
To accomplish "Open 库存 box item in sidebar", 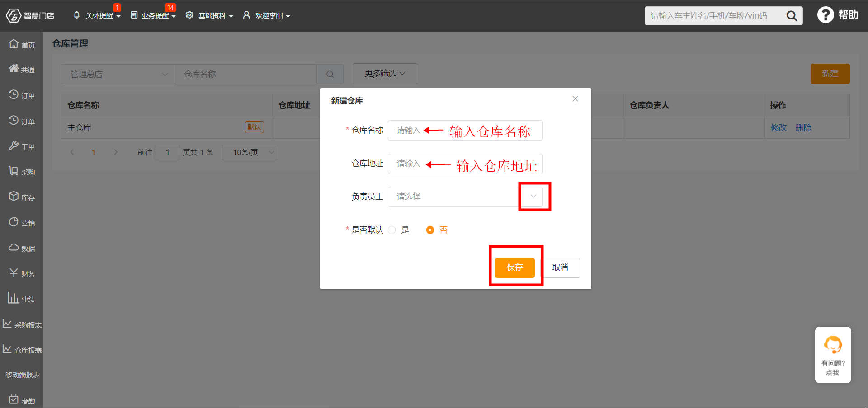I will pos(21,197).
